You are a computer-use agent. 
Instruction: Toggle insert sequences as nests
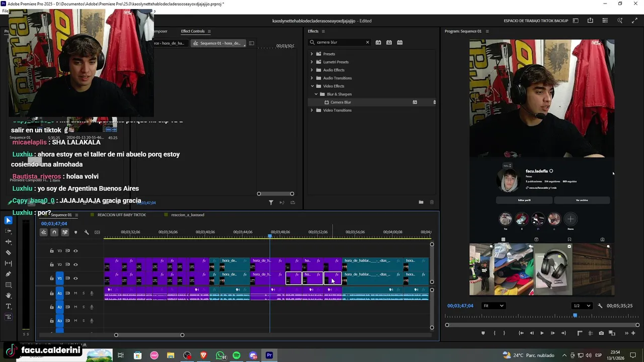44,232
